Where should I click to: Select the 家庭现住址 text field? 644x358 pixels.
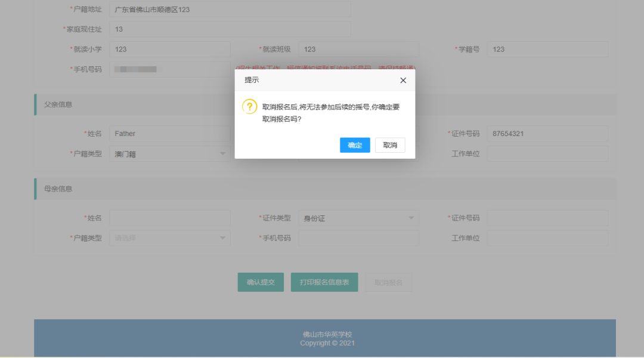click(x=230, y=29)
